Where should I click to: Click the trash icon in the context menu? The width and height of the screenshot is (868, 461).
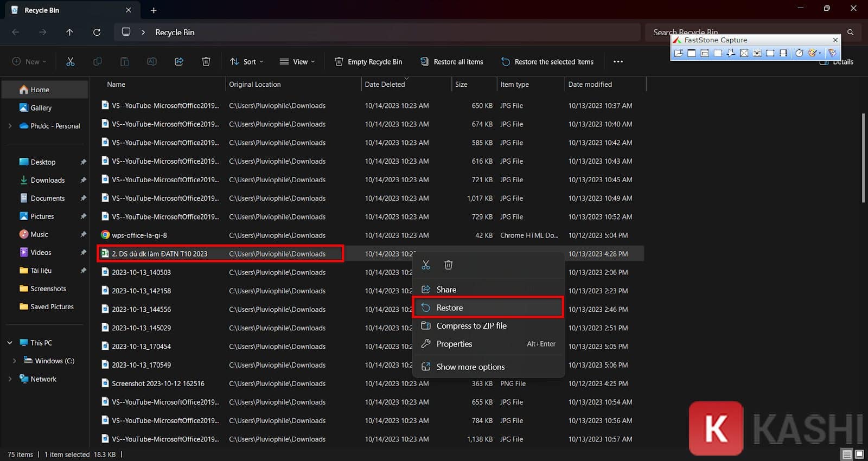448,265
